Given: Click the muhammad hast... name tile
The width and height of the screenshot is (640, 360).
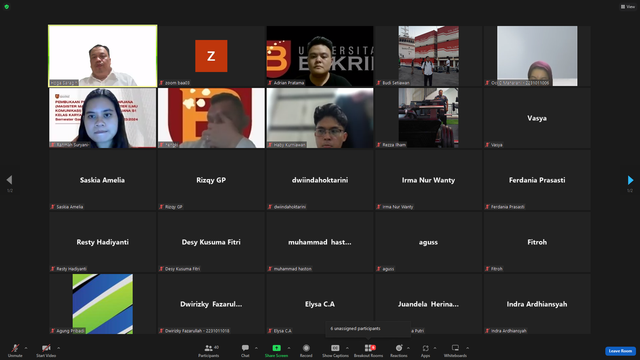Looking at the screenshot, I should coord(320,242).
